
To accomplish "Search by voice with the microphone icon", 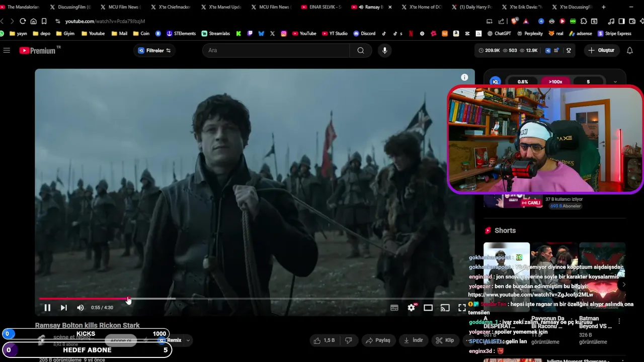I will pos(385,50).
